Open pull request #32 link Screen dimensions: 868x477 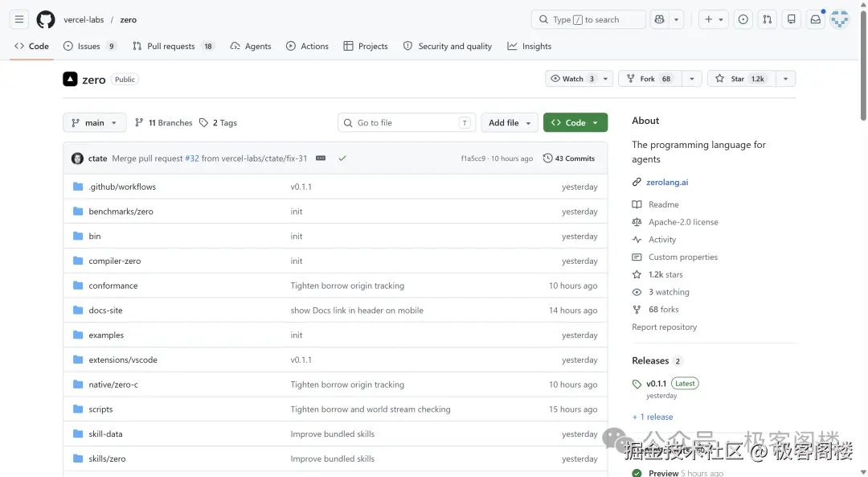pyautogui.click(x=191, y=158)
